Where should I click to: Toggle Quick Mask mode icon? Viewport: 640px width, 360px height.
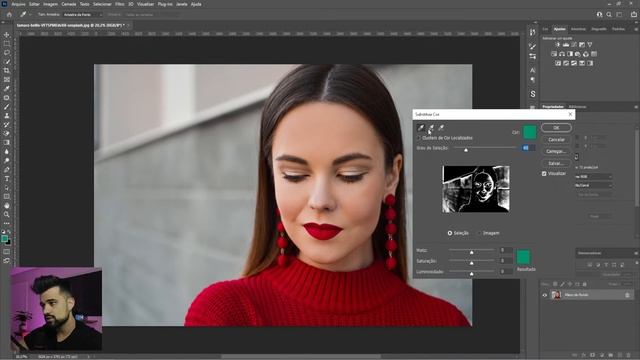click(7, 251)
